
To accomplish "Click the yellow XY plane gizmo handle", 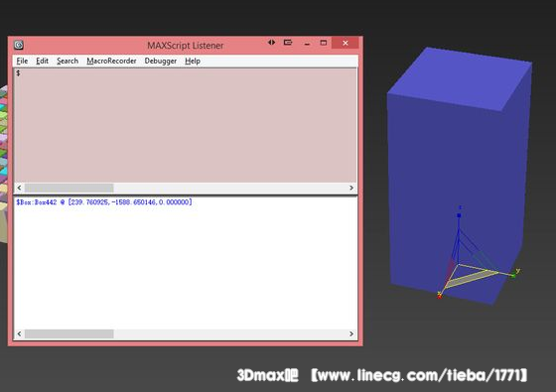I will pyautogui.click(x=471, y=278).
